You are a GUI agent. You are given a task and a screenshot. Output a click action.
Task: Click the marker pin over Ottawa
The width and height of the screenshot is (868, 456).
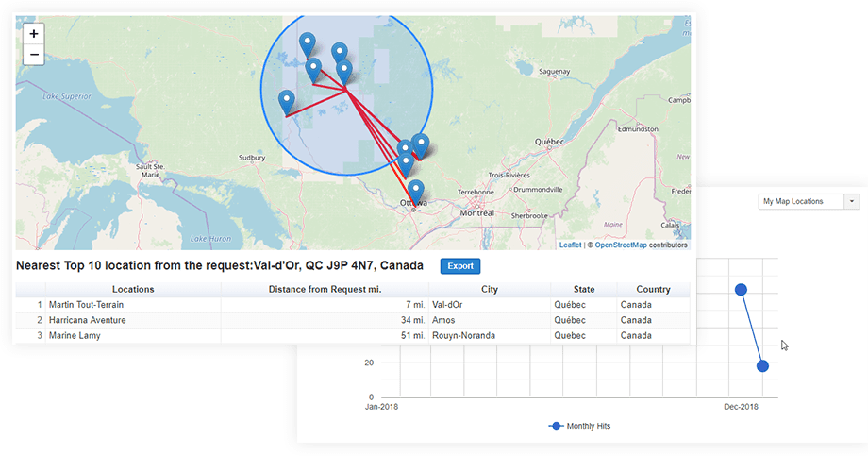point(415,191)
